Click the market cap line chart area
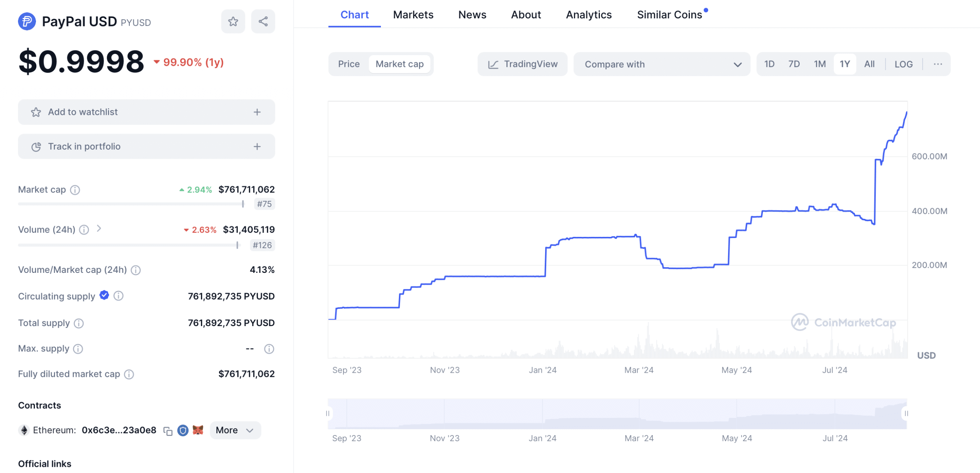980x473 pixels. coord(617,230)
